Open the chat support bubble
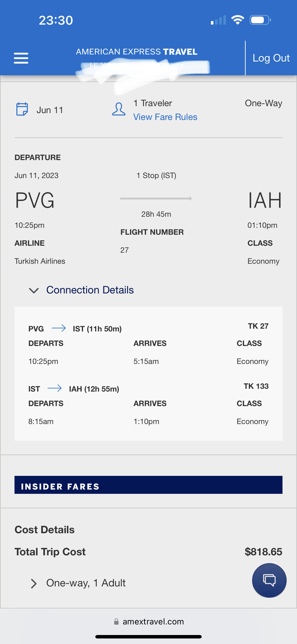297x644 pixels. (x=269, y=580)
